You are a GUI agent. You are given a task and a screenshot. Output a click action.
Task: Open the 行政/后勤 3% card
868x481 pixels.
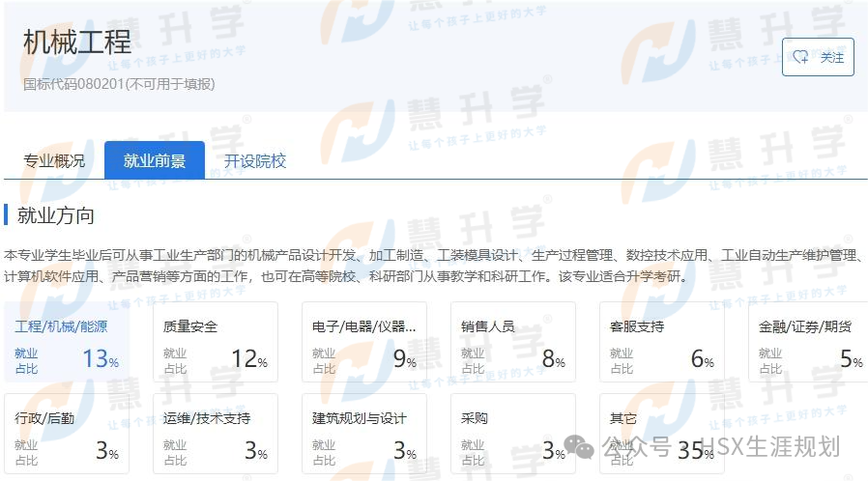[x=67, y=434]
